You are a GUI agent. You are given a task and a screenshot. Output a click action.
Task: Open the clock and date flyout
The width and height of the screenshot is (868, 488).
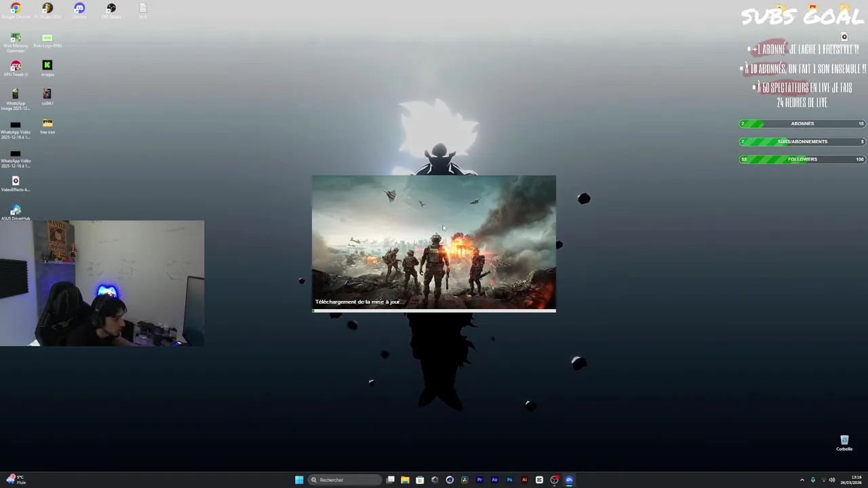pos(850,480)
